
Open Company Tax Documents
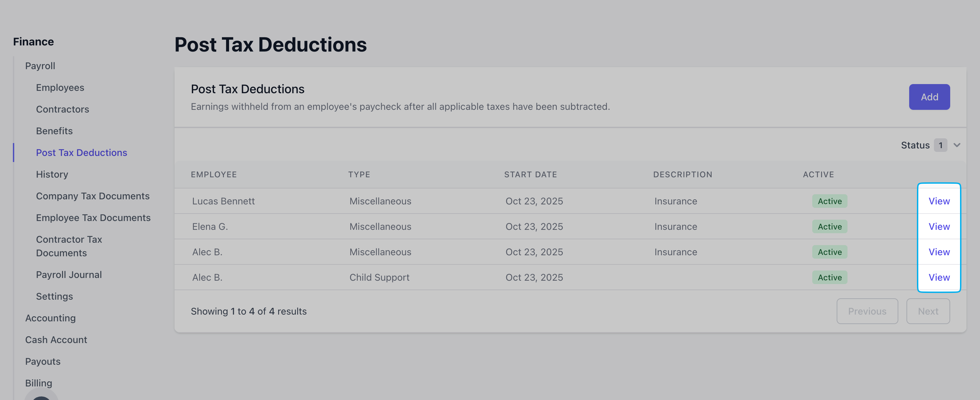(x=93, y=196)
